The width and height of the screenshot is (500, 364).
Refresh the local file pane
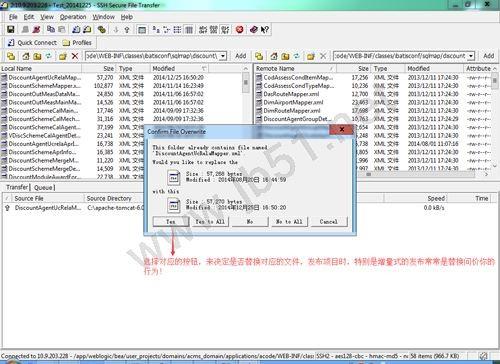pos(48,56)
